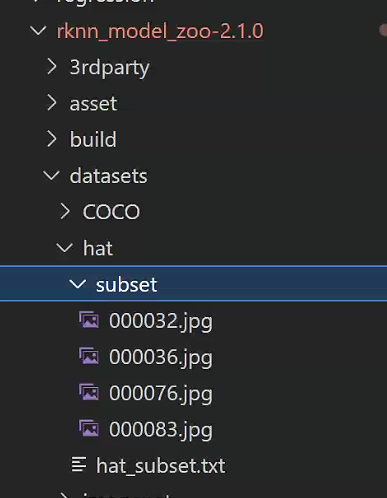Viewport: 387px width, 498px height.
Task: Click the image icon of 000083.jpg
Action: point(89,428)
